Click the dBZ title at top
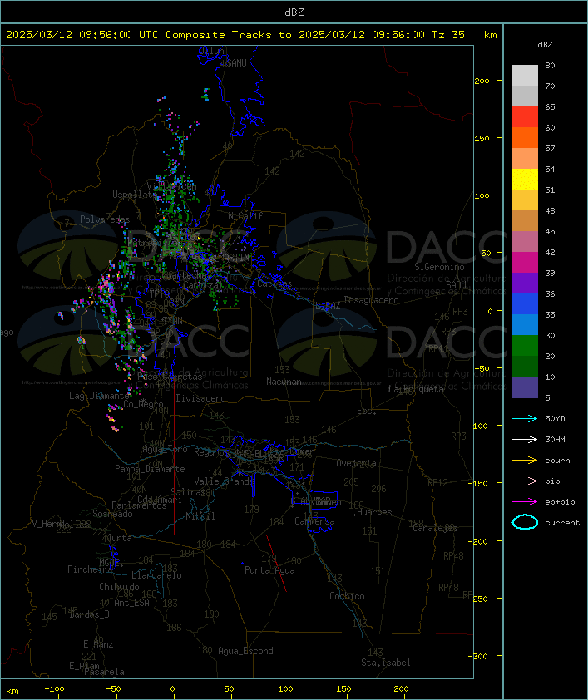This screenshot has width=588, height=700. click(x=294, y=12)
